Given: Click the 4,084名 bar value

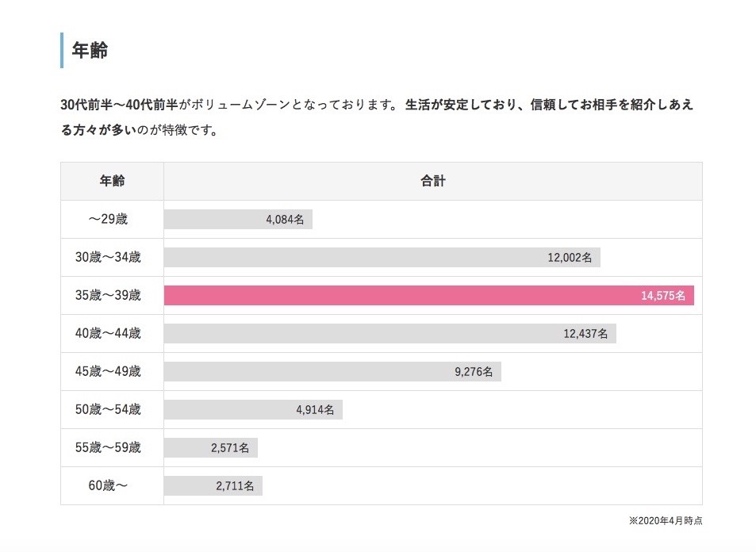Looking at the screenshot, I should [x=285, y=220].
